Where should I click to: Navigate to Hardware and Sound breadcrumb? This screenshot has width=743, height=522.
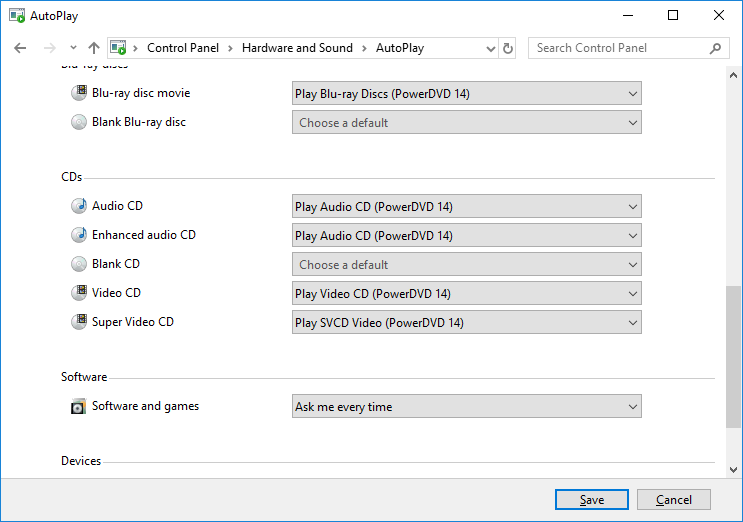point(297,48)
